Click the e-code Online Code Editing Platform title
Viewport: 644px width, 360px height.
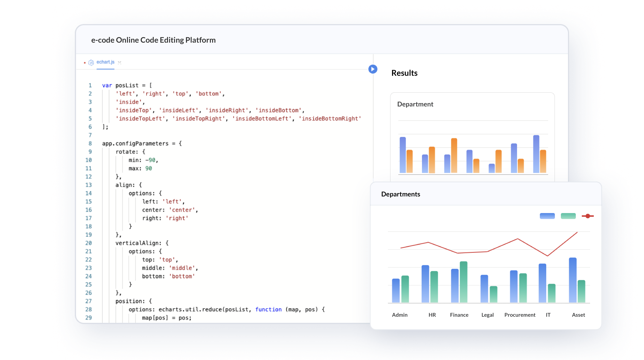153,40
